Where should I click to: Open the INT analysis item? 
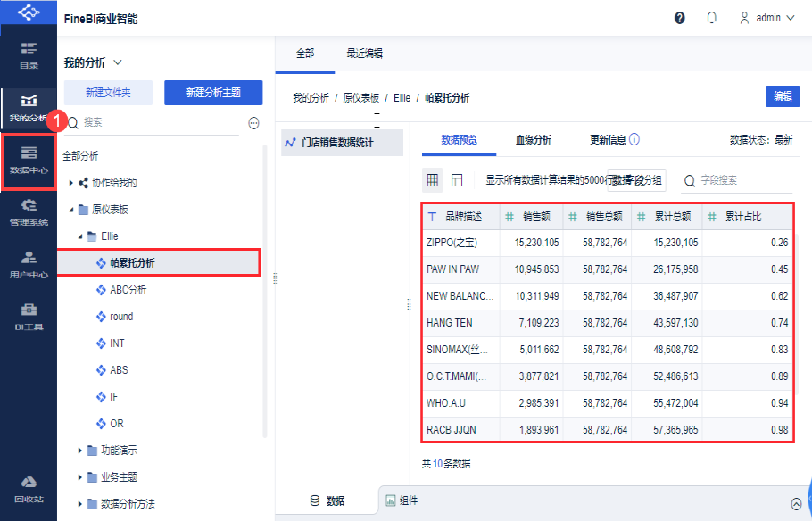tap(117, 343)
